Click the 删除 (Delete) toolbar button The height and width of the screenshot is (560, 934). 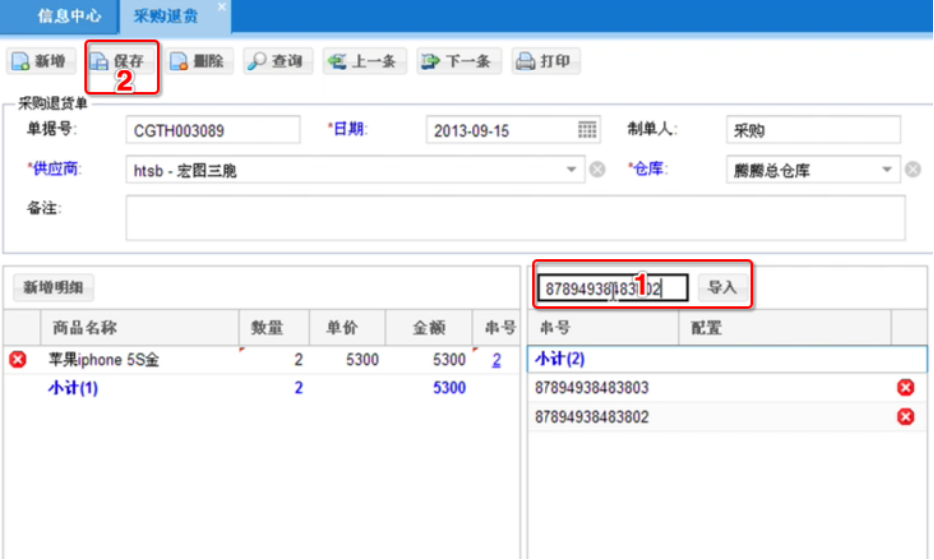click(x=197, y=62)
